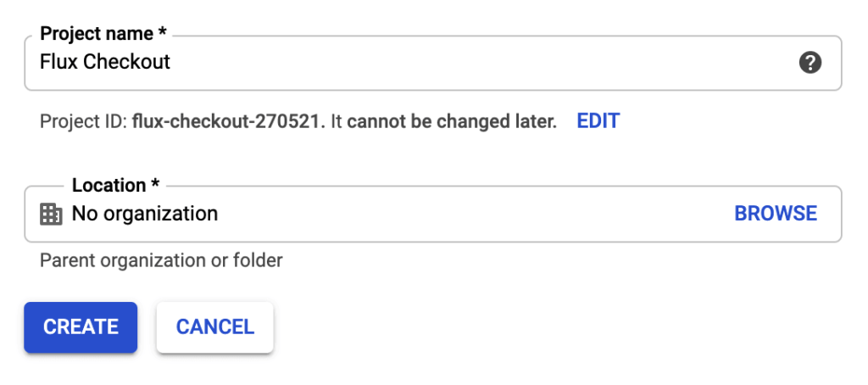Click the 'Flux Checkout' text in field
Image resolution: width=868 pixels, height=385 pixels.
coord(105,62)
